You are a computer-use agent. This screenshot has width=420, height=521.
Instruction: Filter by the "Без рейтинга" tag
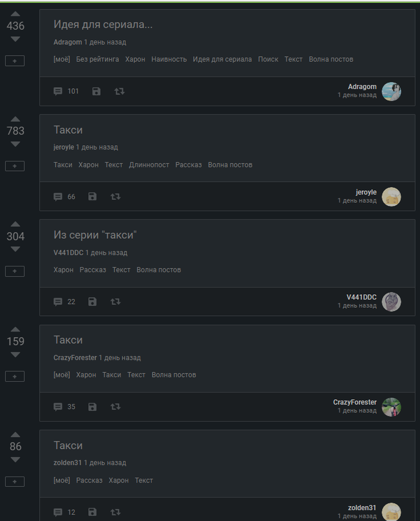tap(97, 59)
